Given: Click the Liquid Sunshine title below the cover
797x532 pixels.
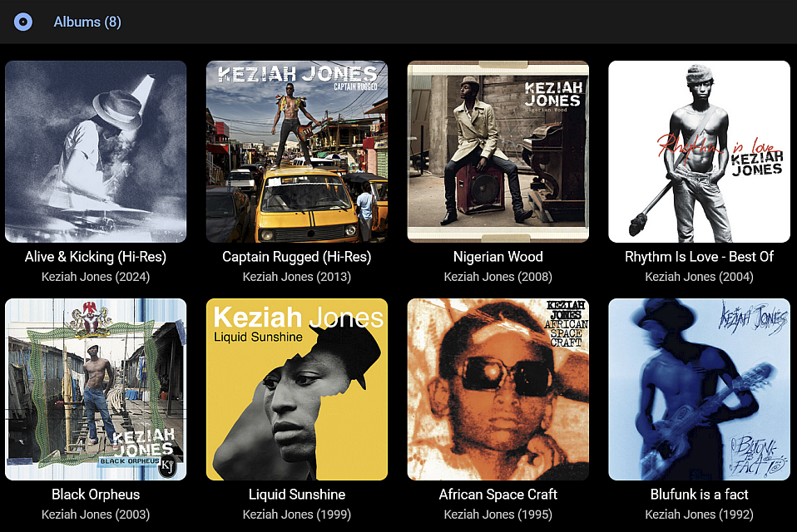Looking at the screenshot, I should tap(297, 495).
